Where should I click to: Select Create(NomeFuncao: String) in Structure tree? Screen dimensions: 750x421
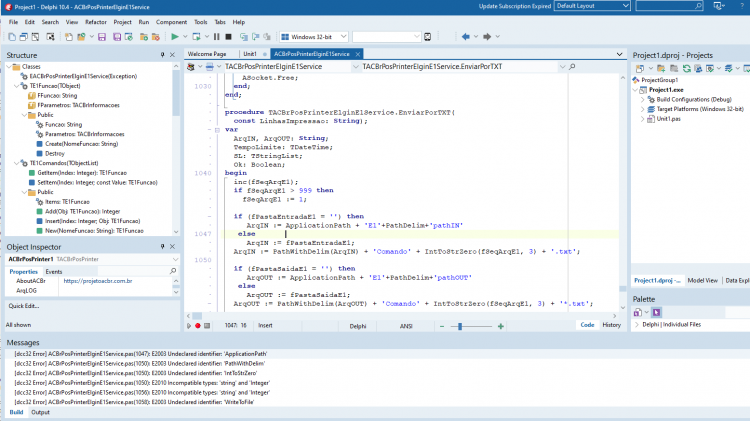81,144
